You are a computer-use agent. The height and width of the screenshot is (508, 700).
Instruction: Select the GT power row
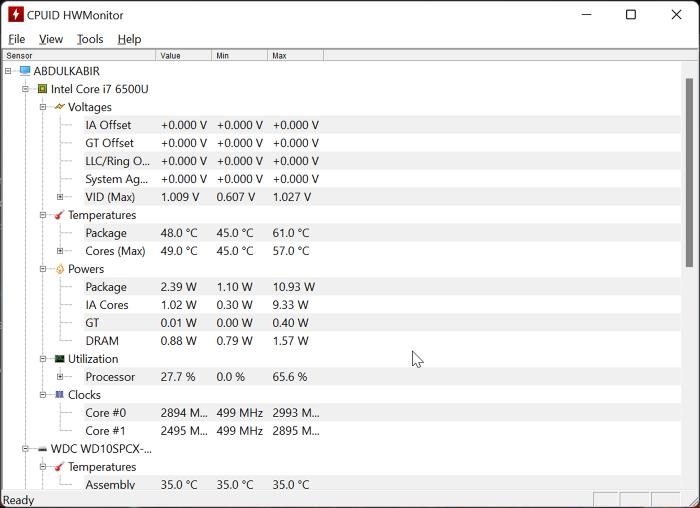click(x=382, y=323)
